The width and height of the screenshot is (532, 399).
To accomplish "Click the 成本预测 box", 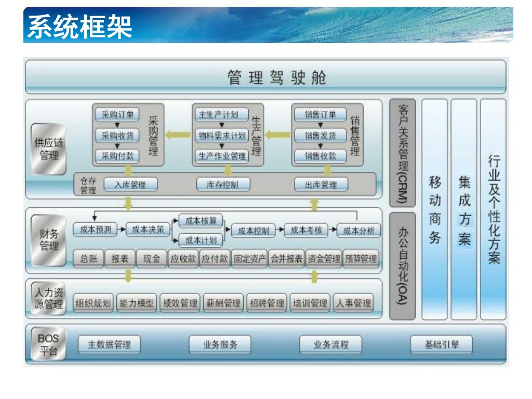I will [x=96, y=230].
